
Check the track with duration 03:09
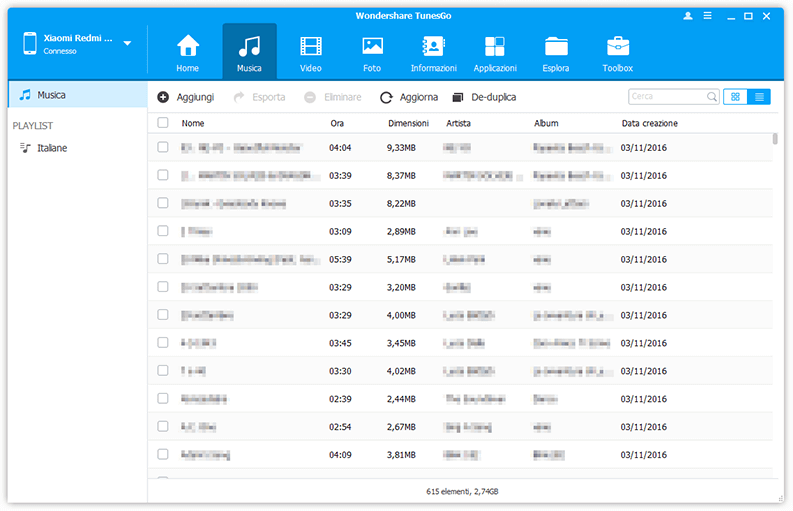tap(163, 231)
